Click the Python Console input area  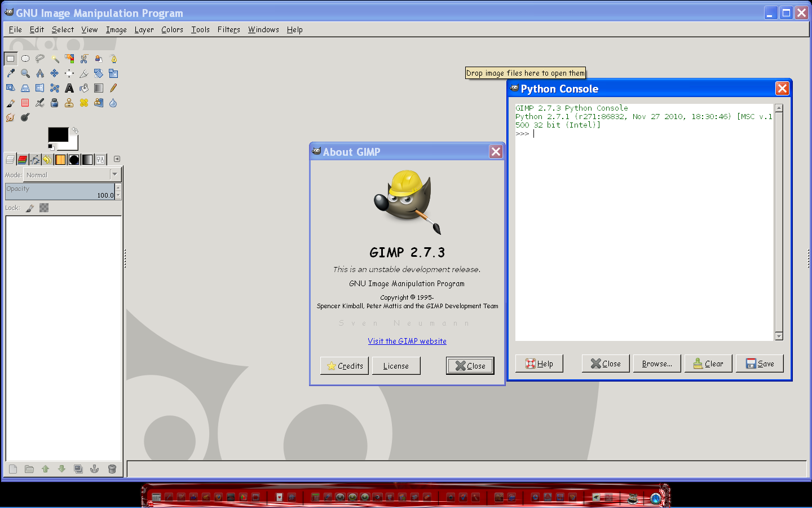pyautogui.click(x=645, y=222)
